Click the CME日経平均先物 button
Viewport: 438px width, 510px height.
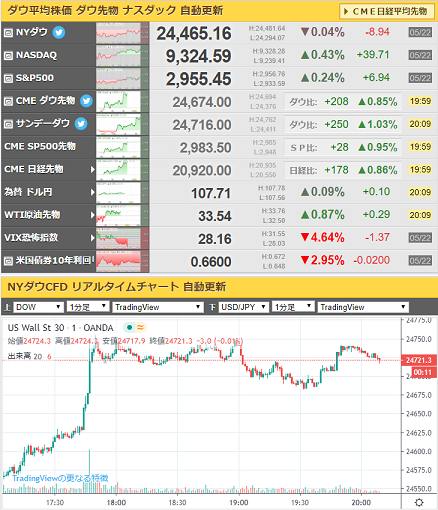click(x=386, y=11)
